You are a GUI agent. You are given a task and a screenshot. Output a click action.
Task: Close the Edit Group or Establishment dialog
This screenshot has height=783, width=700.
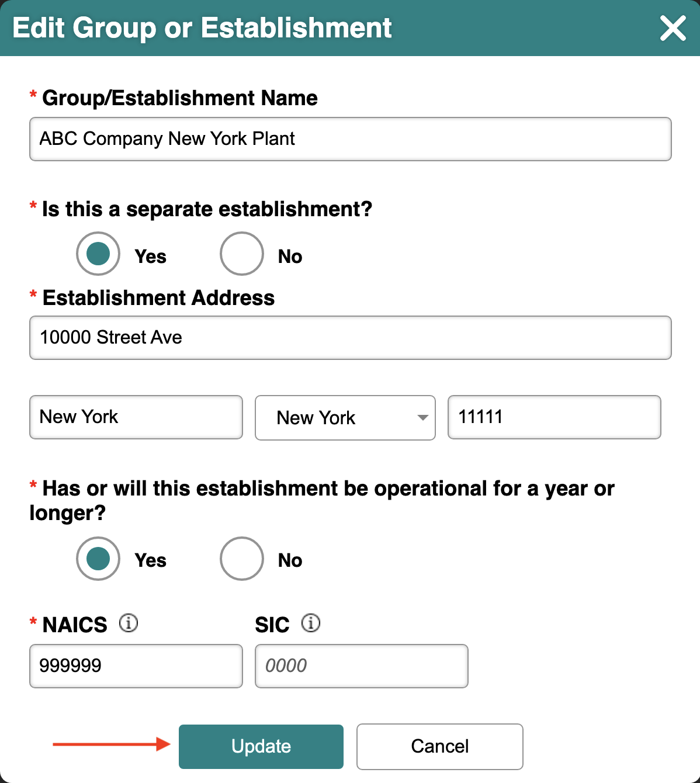point(673,28)
